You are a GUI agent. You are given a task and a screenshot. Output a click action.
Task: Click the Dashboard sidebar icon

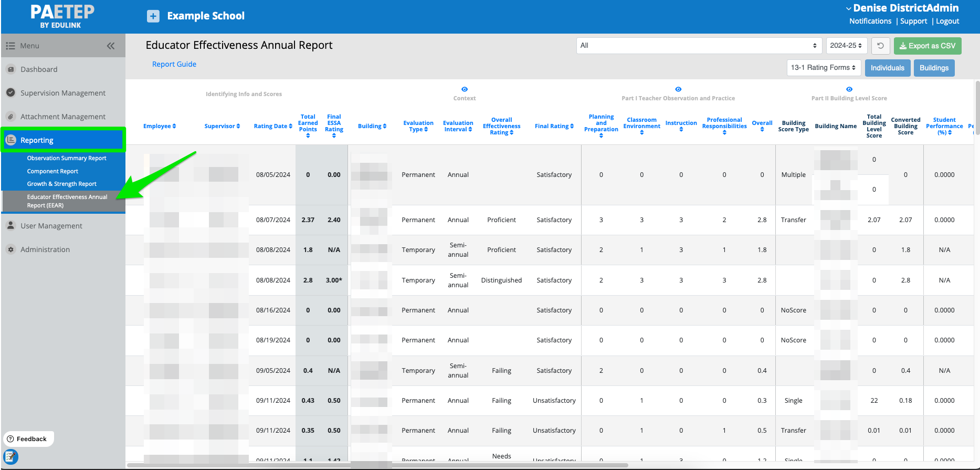point(10,69)
